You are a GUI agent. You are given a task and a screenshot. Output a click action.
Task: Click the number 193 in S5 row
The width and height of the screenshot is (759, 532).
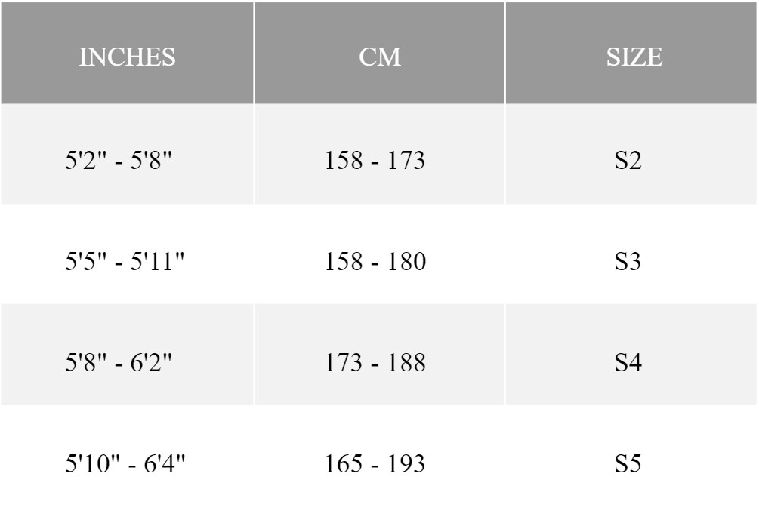406,463
